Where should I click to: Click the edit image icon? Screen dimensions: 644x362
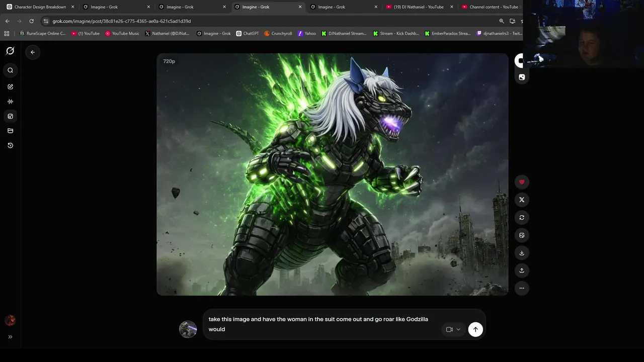click(522, 235)
